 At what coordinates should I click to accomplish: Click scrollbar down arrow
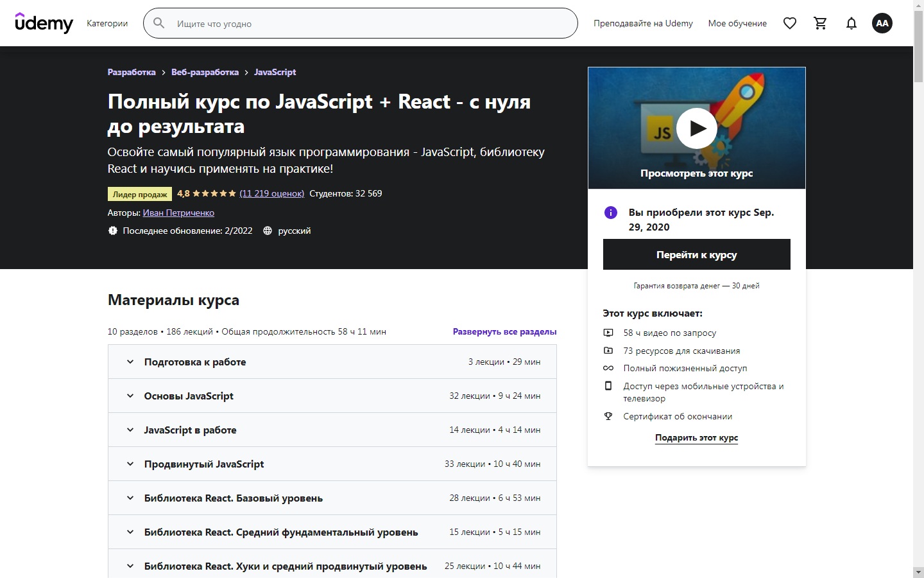[x=918, y=572]
